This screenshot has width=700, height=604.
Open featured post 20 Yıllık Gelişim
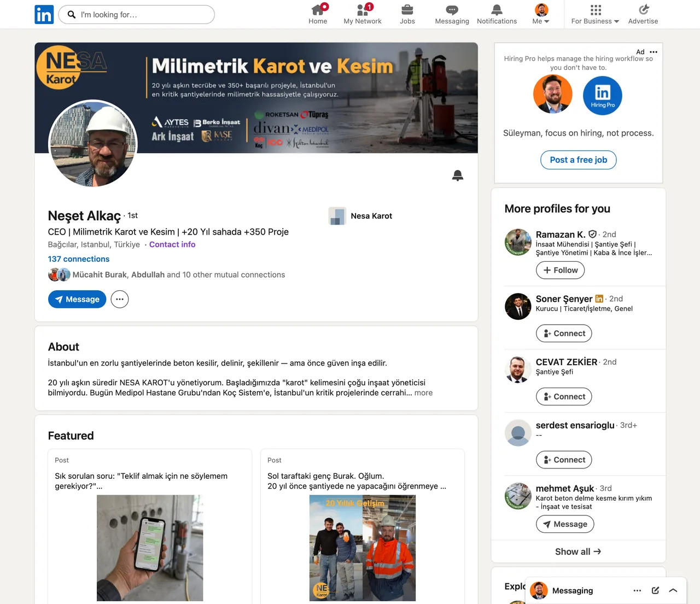[x=363, y=526]
